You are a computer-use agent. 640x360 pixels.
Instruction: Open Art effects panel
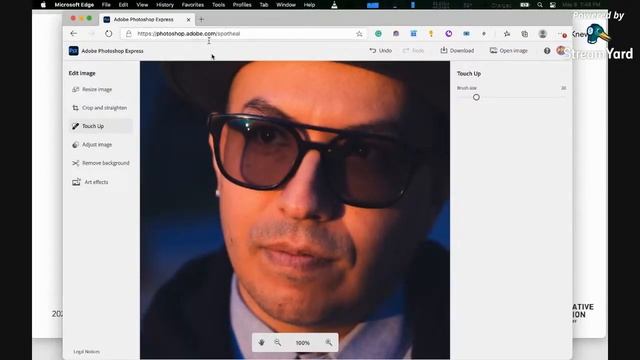pyautogui.click(x=91, y=182)
